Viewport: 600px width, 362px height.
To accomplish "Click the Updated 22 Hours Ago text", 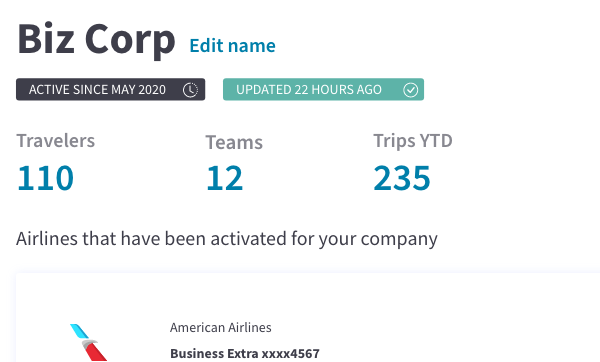I will click(x=309, y=90).
